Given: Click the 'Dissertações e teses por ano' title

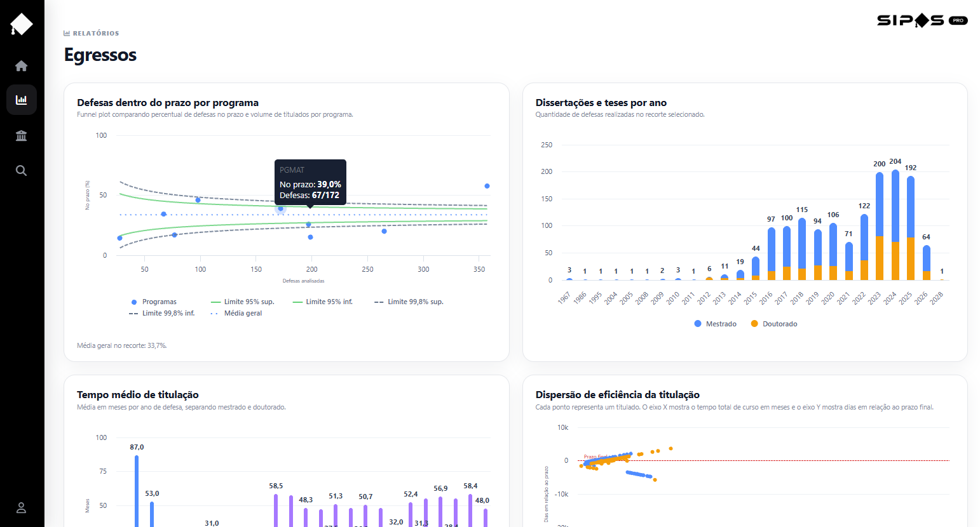Looking at the screenshot, I should pyautogui.click(x=601, y=103).
